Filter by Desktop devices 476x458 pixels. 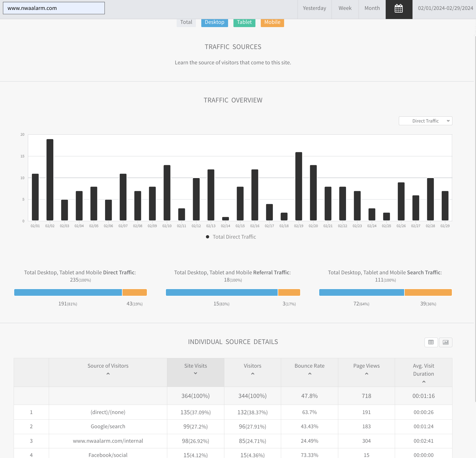pos(215,23)
